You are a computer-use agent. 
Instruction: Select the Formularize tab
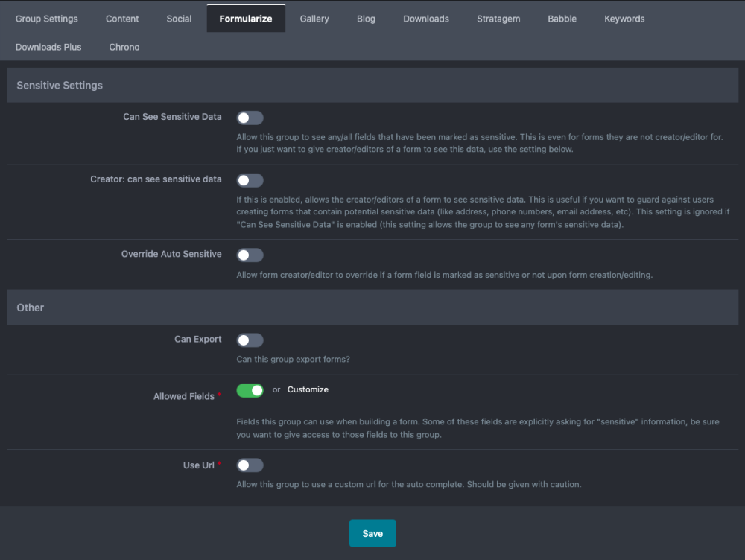click(246, 19)
